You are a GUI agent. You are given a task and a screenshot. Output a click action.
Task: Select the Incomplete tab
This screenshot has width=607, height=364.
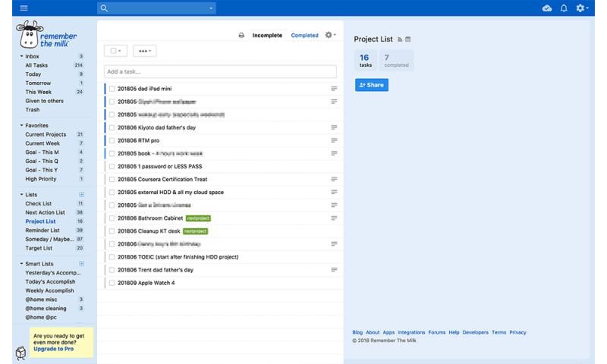(267, 36)
